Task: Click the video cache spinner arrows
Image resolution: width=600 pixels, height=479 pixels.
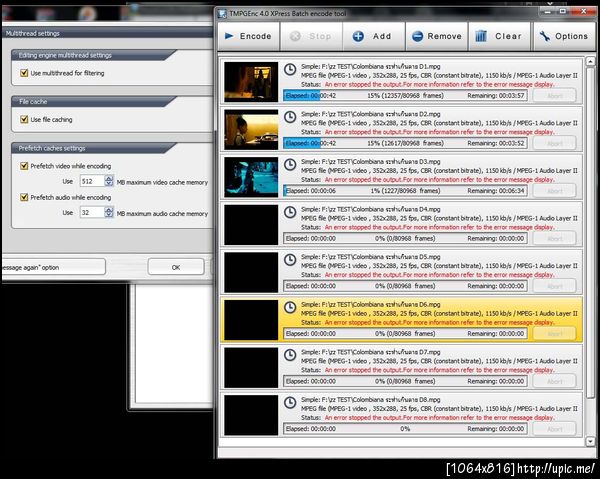Action: pyautogui.click(x=109, y=181)
